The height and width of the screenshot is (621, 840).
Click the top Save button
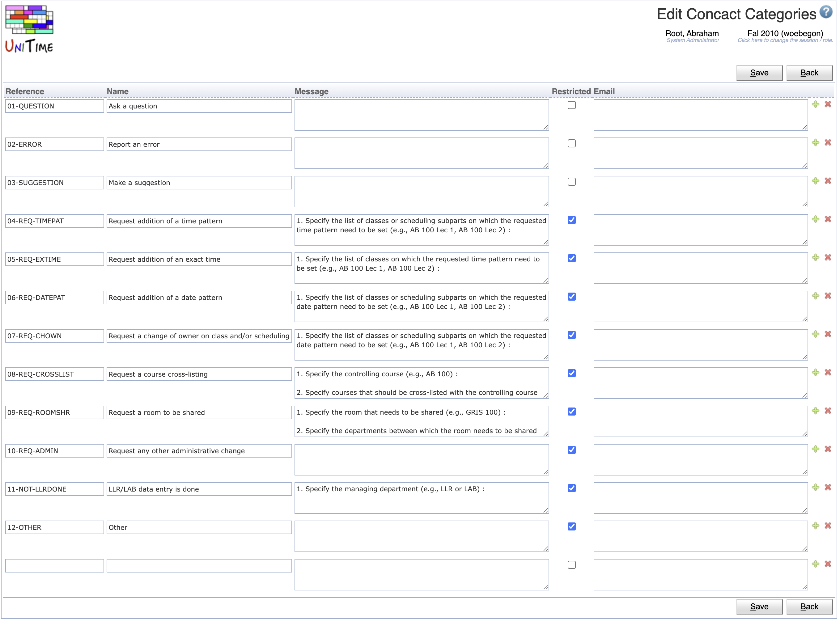coord(760,73)
